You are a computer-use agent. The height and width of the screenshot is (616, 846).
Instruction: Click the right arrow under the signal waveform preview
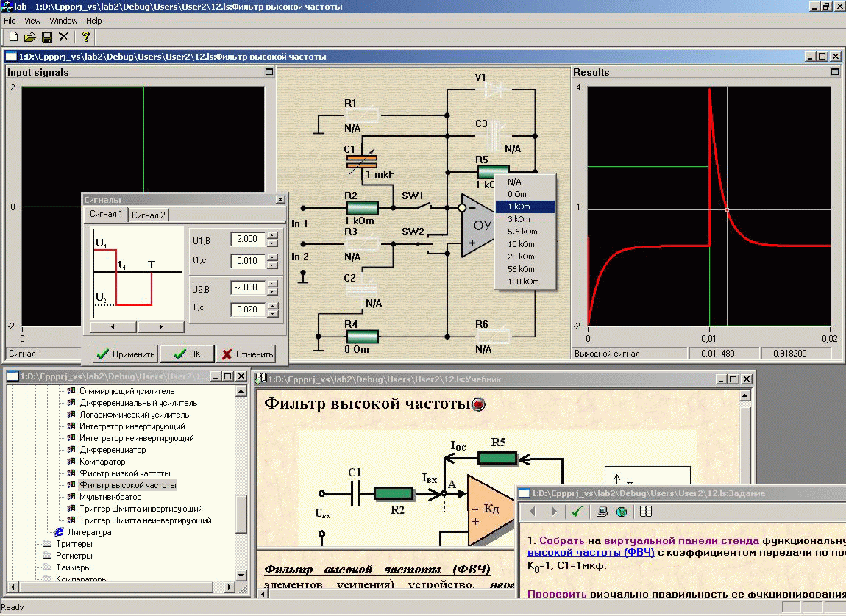point(161,326)
